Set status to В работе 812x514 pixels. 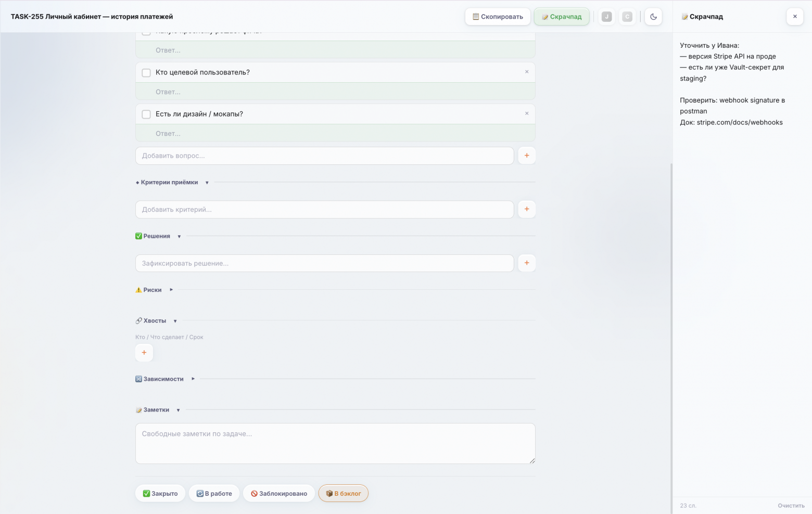214,493
